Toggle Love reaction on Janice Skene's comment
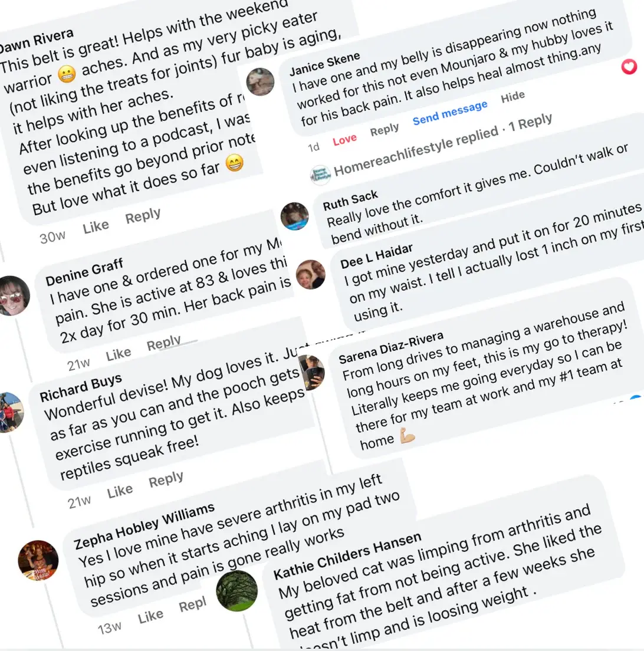Screen dimensions: 644x651 [344, 139]
